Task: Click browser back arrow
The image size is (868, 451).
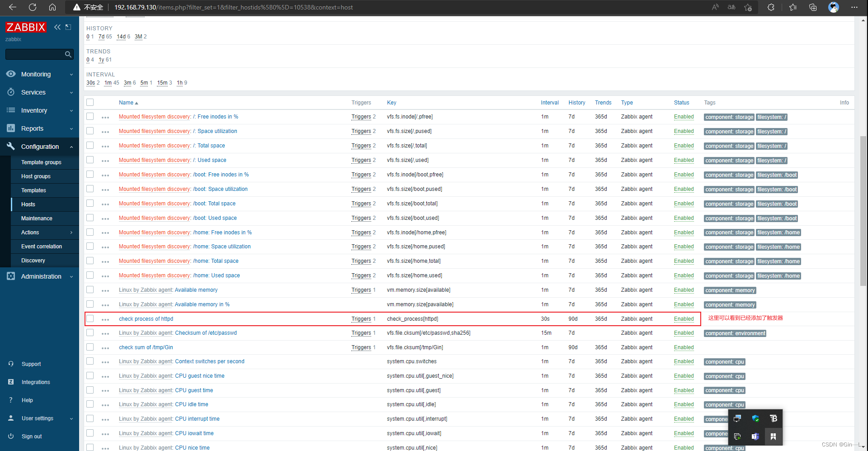Action: (x=13, y=7)
